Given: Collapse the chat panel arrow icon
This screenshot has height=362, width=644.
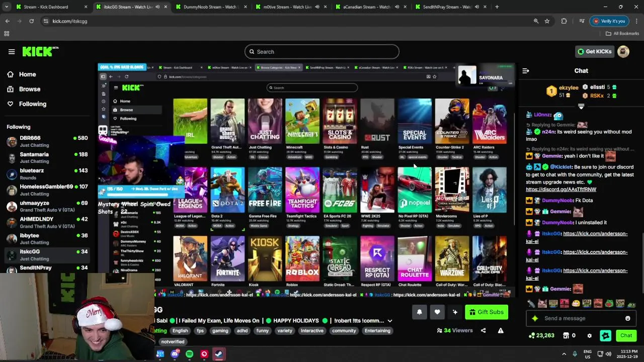Looking at the screenshot, I should tap(526, 71).
